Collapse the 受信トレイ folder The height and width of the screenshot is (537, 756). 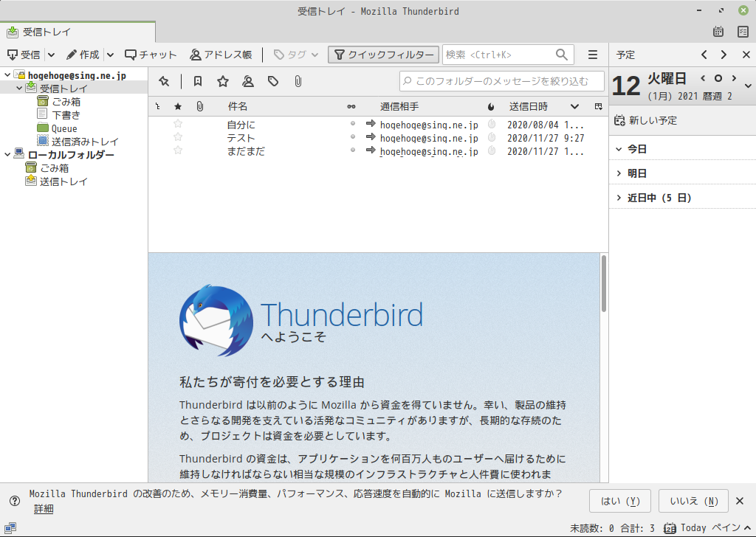pyautogui.click(x=19, y=88)
